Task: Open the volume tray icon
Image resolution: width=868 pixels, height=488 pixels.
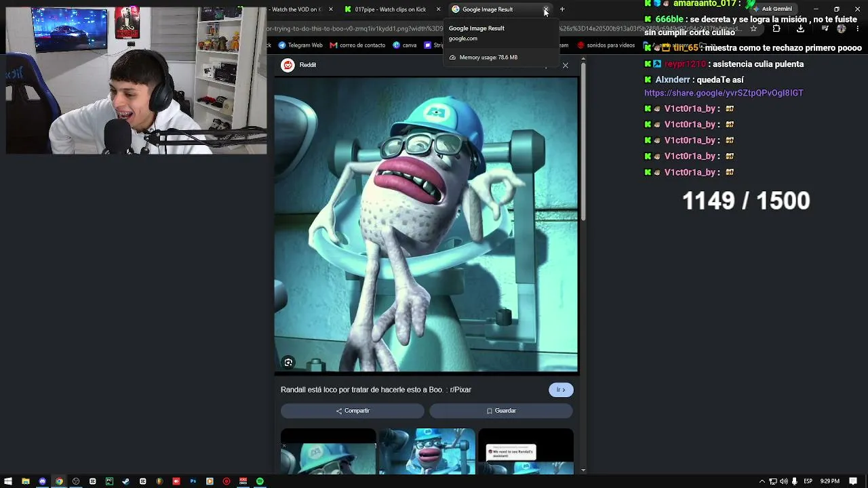Action: click(x=784, y=481)
